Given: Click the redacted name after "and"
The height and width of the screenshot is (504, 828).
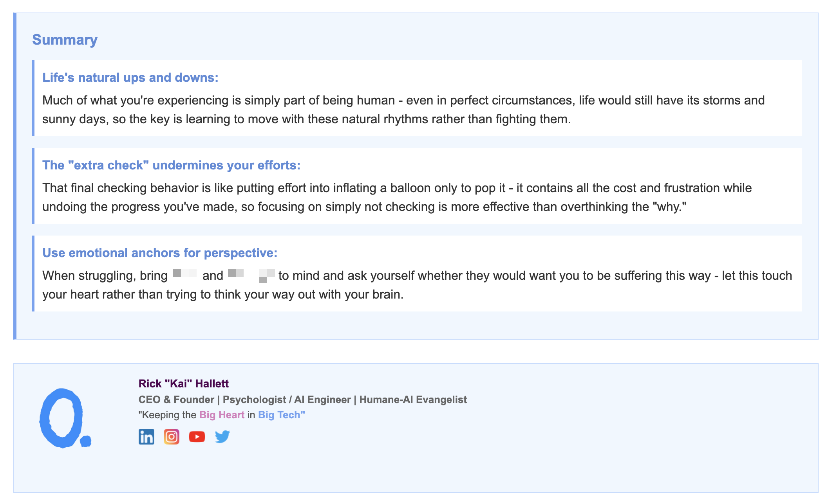Looking at the screenshot, I should [x=251, y=275].
